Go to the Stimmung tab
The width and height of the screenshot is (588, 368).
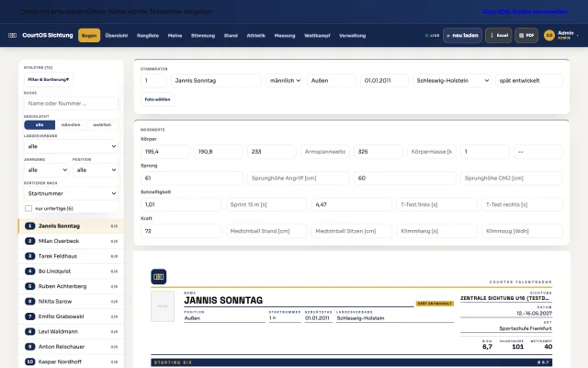[x=203, y=35]
